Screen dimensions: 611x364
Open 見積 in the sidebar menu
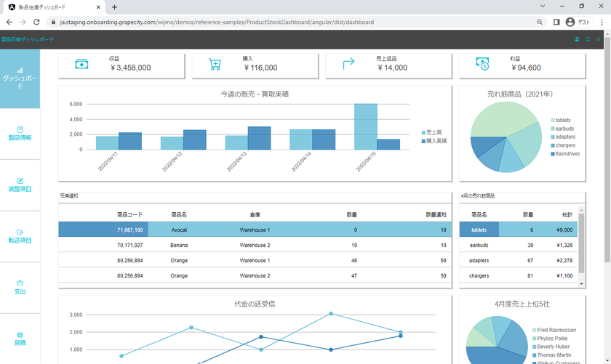point(20,339)
